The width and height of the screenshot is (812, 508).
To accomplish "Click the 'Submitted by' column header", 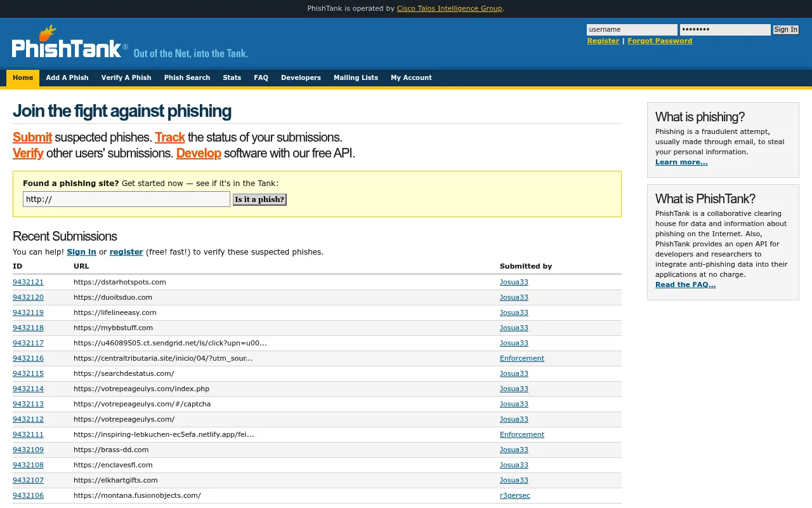I will pyautogui.click(x=526, y=266).
